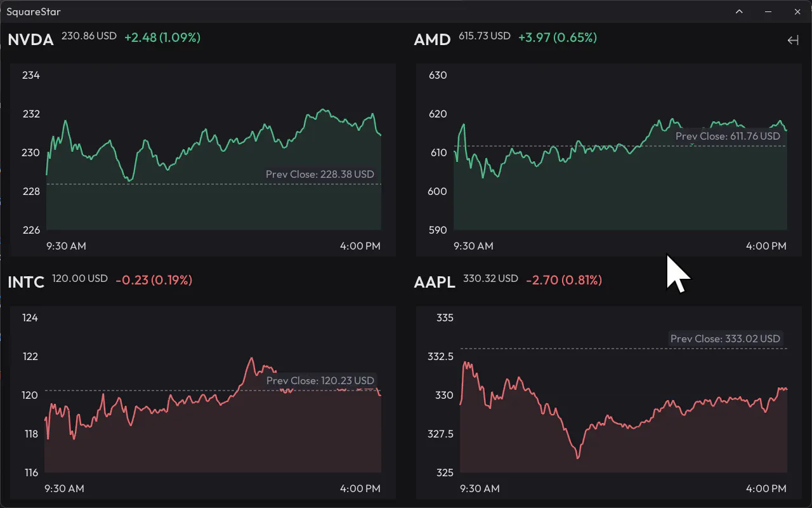The image size is (812, 508).
Task: Click 9:30 AM label on AAPL chart
Action: click(x=479, y=488)
